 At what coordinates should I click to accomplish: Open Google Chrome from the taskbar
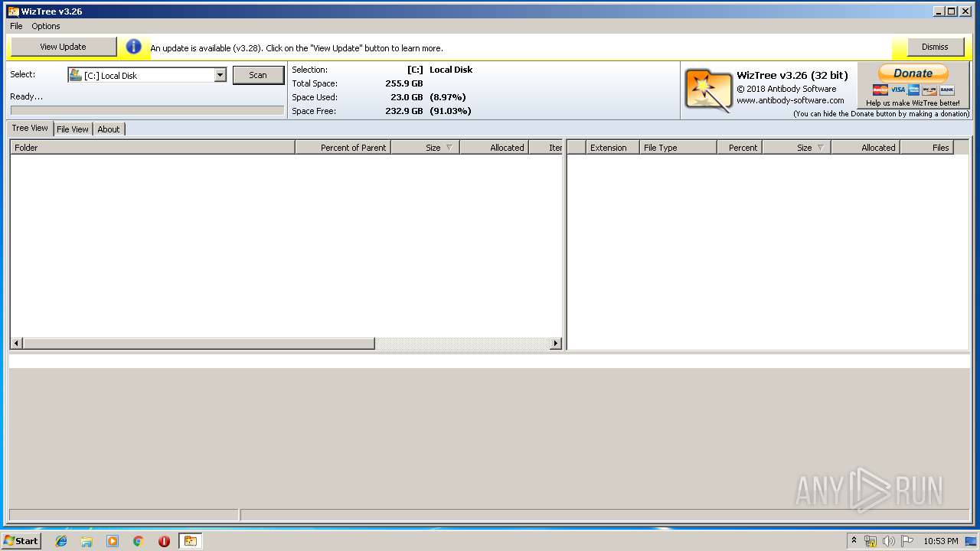click(139, 541)
